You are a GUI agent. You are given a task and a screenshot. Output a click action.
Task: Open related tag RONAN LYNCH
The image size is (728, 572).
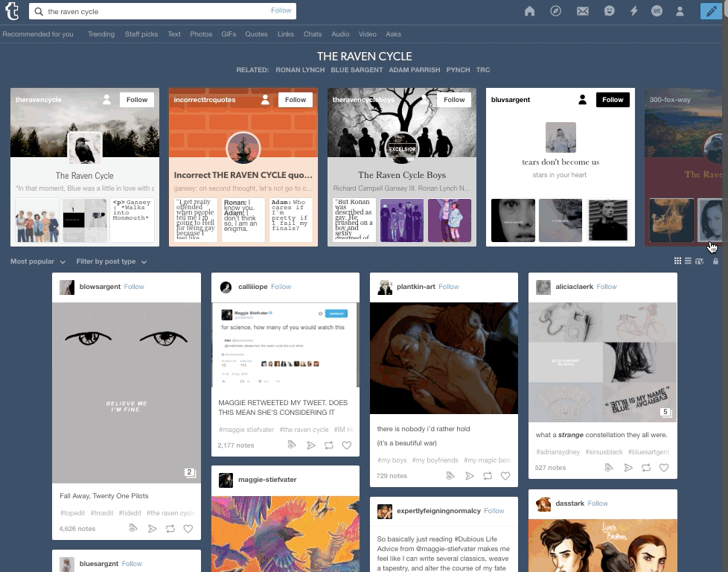(300, 70)
